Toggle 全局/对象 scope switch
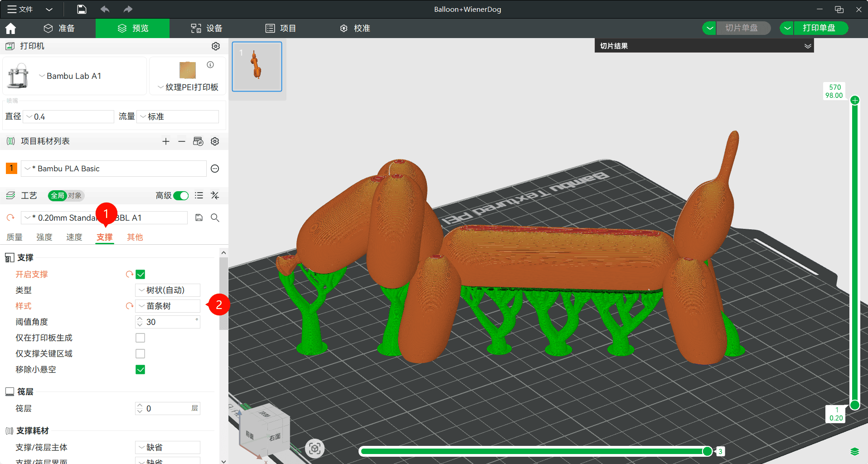Image resolution: width=868 pixels, height=464 pixels. click(66, 195)
